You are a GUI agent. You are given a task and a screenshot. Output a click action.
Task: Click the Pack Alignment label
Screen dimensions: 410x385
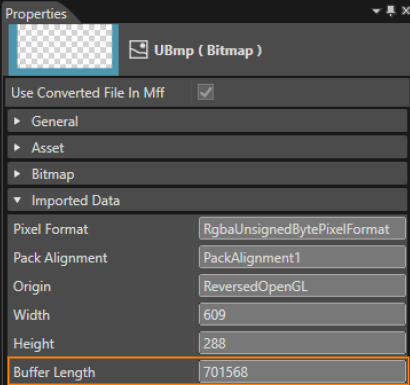[x=60, y=258]
